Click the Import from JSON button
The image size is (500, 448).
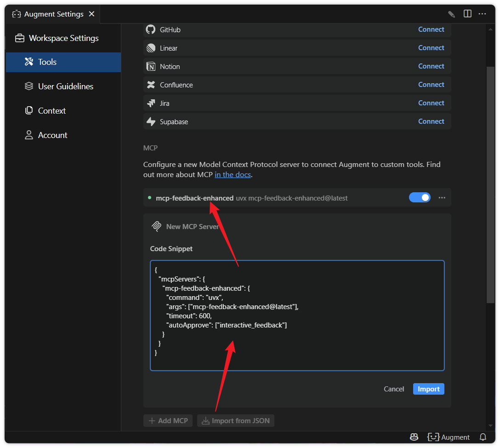(236, 420)
